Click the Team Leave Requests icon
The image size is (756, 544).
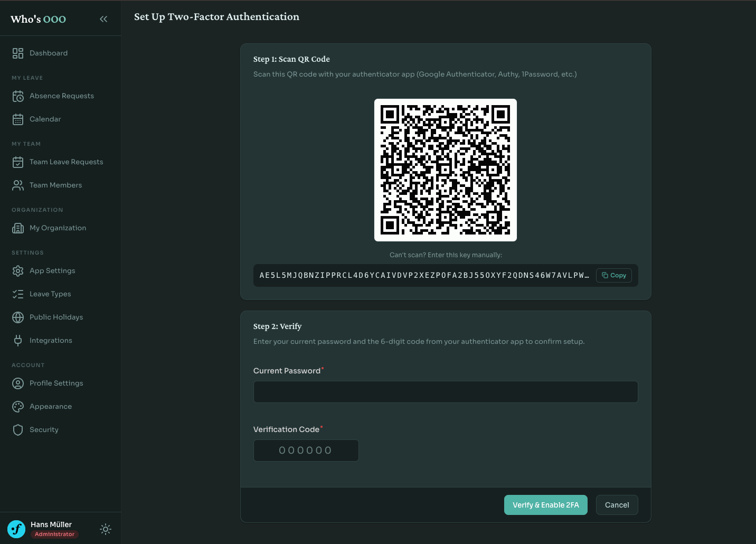[x=18, y=162]
